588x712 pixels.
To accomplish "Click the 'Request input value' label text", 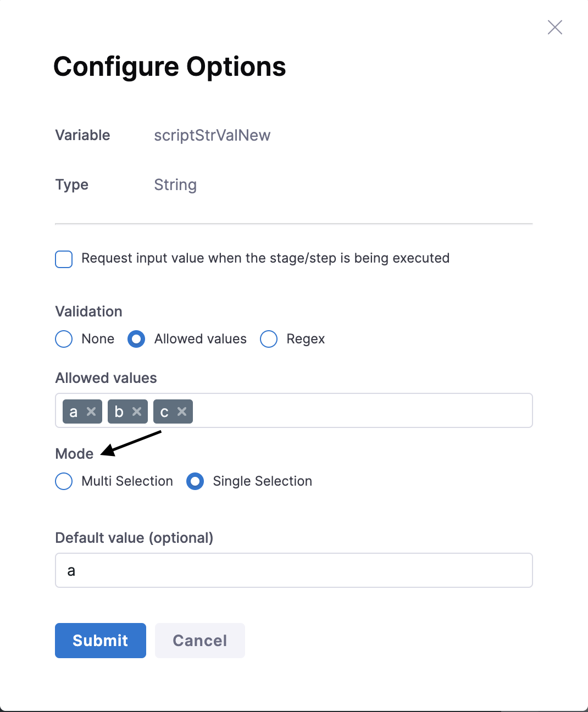I will (265, 258).
